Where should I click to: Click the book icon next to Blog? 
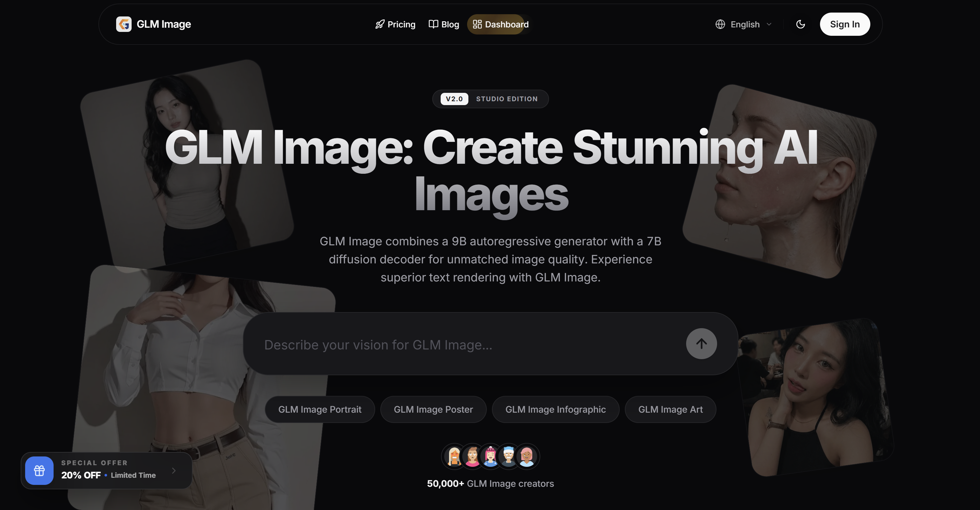[x=433, y=24]
